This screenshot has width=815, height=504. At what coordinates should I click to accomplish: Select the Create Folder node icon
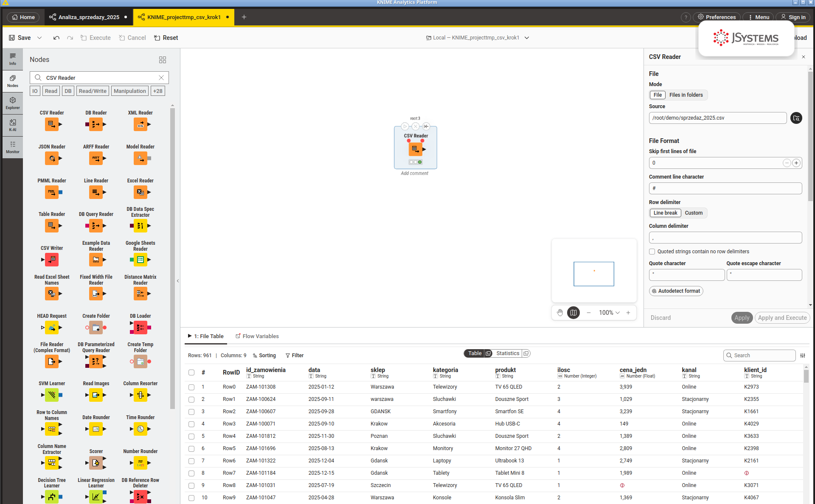pyautogui.click(x=96, y=328)
